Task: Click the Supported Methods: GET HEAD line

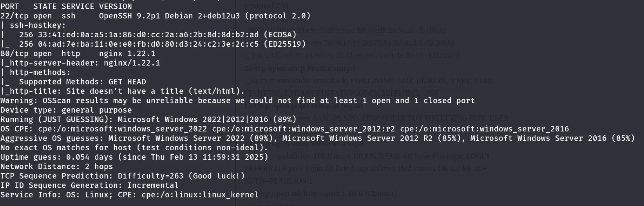Action: pos(73,82)
